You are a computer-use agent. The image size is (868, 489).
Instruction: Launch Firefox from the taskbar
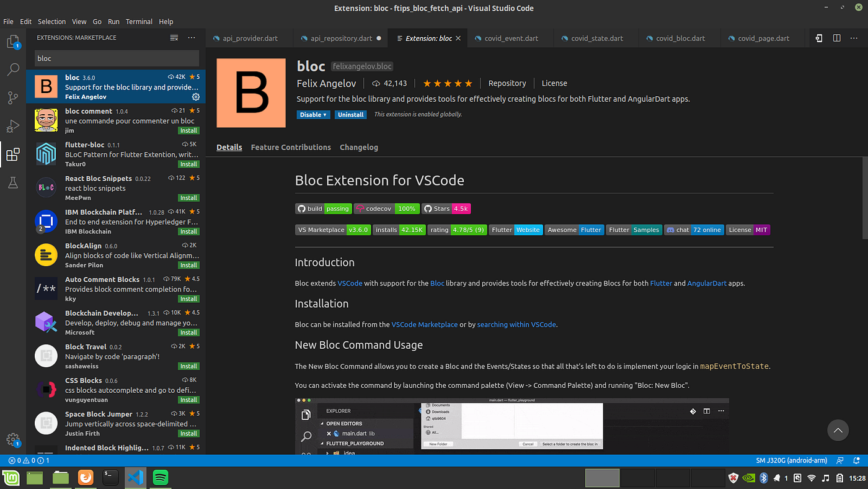84,478
